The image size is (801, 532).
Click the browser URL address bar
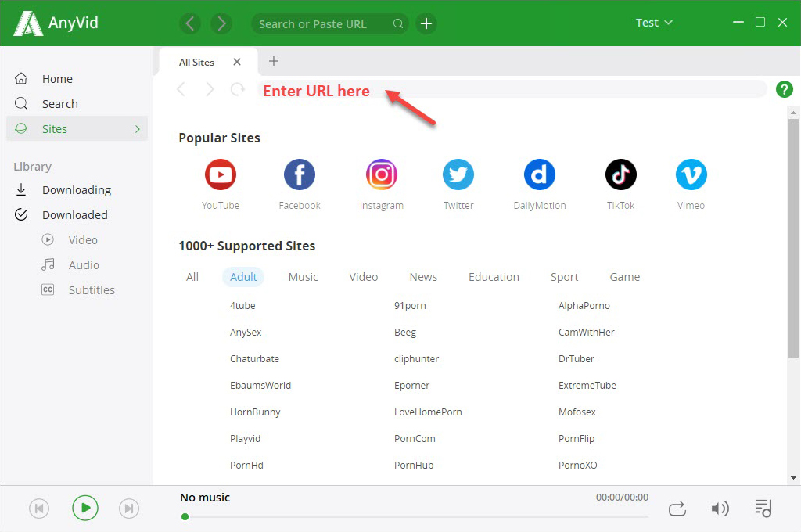click(512, 89)
